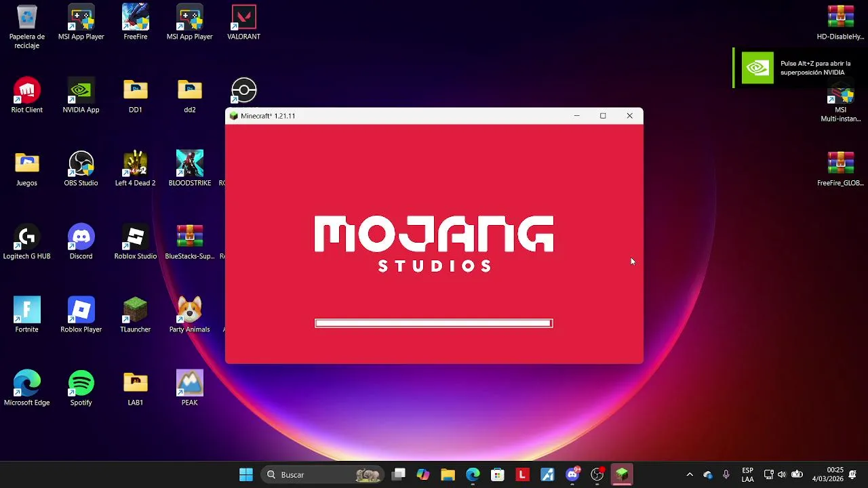Open Microsoft Store from the taskbar
Image resolution: width=868 pixels, height=488 pixels.
pos(498,474)
